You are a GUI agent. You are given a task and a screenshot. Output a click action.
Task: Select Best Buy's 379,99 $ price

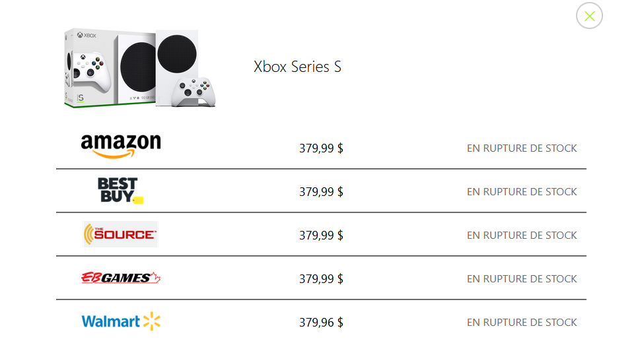321,192
